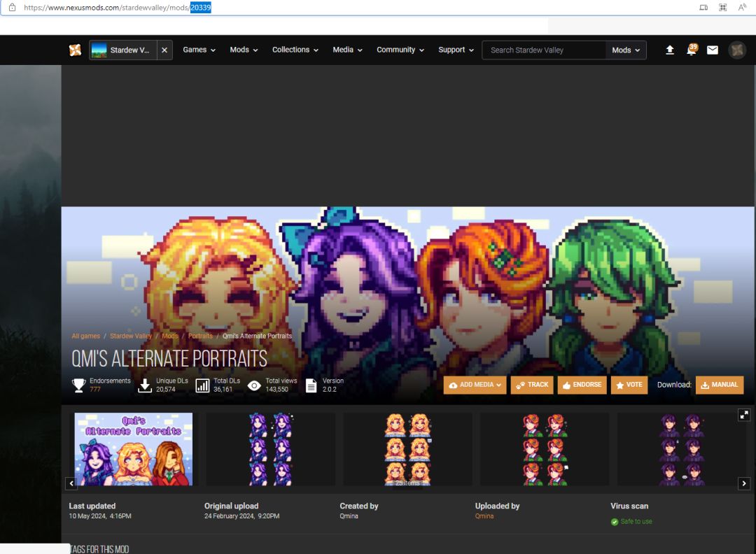Click the Version document icon
The image size is (756, 554).
[311, 385]
